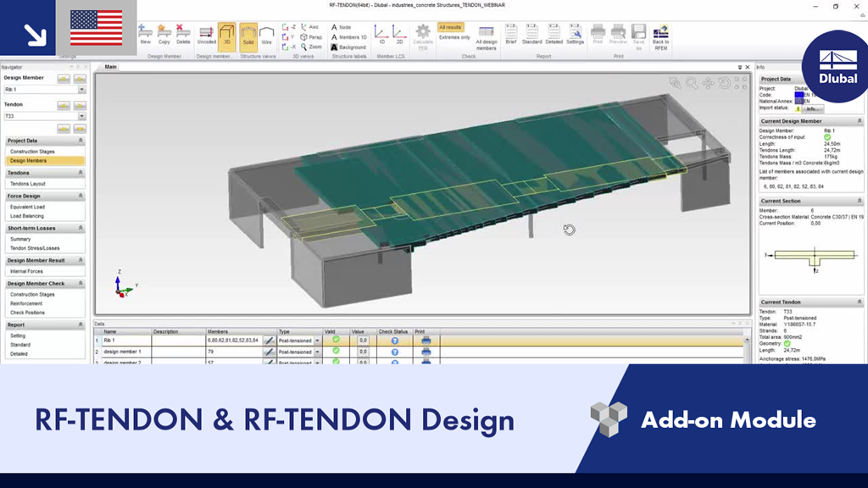Open Check Positions
Screen dimensions: 868x488
point(27,313)
